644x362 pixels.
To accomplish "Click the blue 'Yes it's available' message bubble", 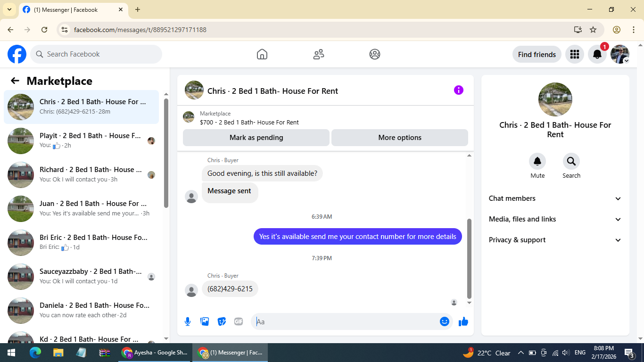I will click(x=358, y=237).
